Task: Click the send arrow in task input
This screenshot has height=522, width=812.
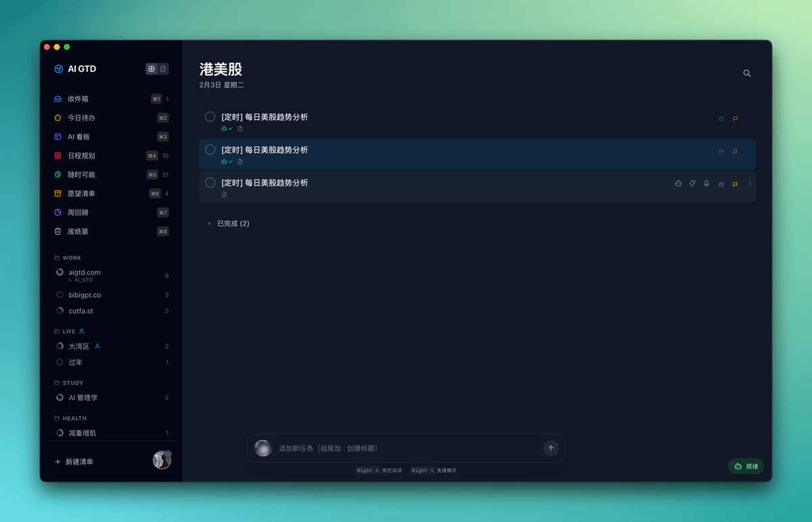Action: (551, 448)
